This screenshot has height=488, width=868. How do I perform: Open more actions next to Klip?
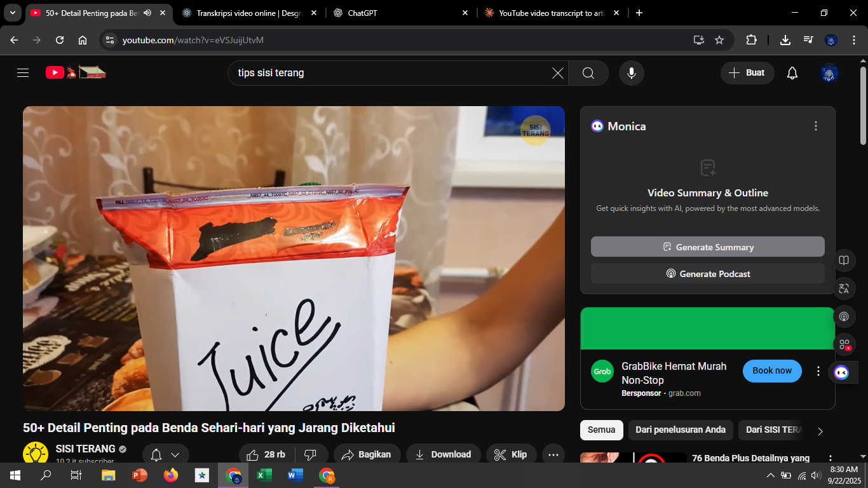[553, 454]
